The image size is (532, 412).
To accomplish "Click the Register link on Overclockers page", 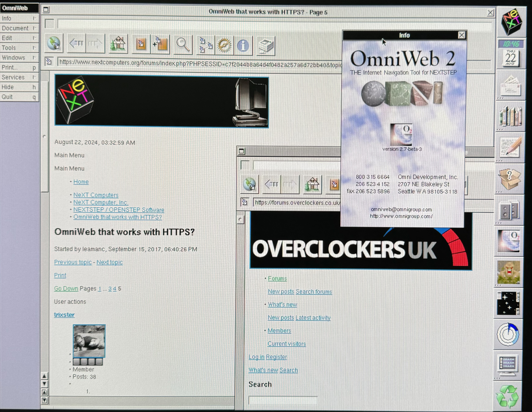I will (276, 357).
